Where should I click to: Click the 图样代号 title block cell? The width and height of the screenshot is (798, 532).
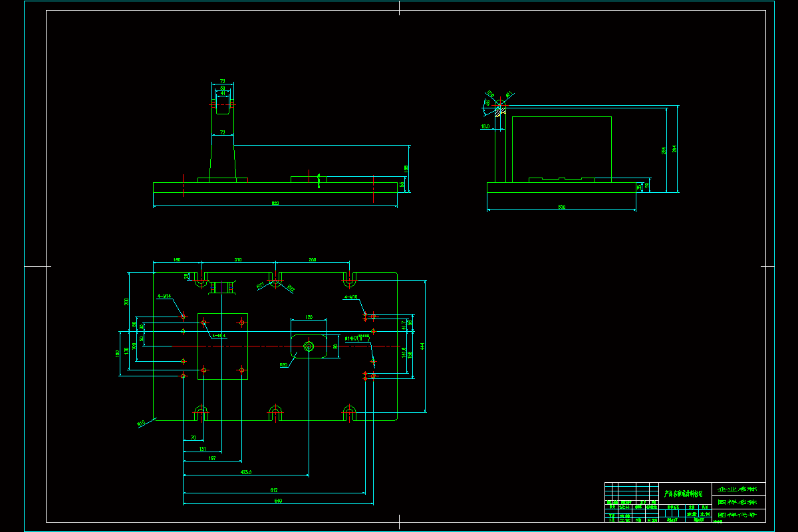coord(739,515)
